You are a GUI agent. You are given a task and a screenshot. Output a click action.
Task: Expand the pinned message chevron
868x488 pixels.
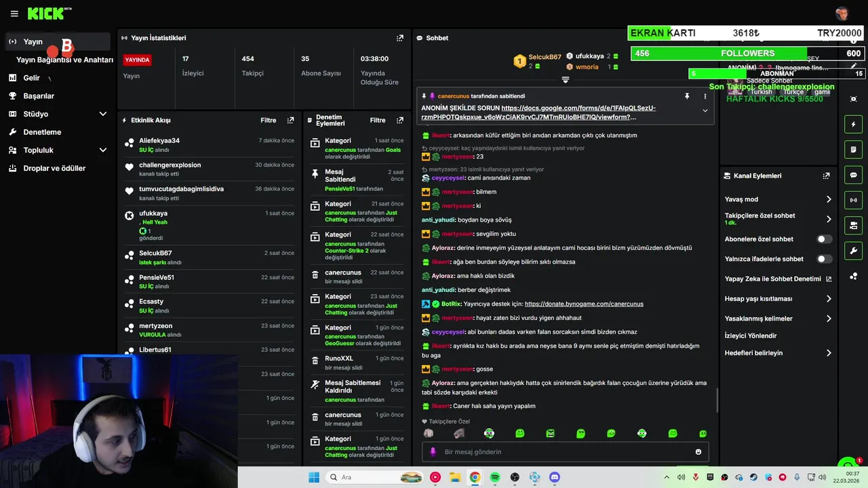click(705, 110)
